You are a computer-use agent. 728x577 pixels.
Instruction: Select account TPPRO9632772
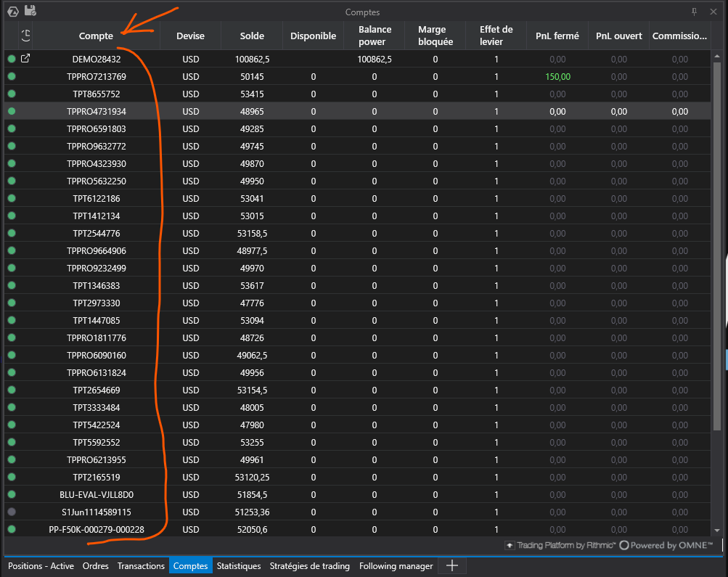pyautogui.click(x=358, y=146)
